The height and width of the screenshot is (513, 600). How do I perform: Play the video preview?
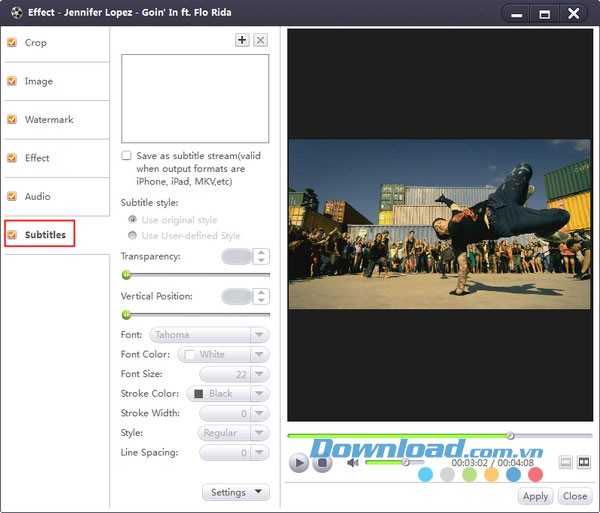click(299, 463)
